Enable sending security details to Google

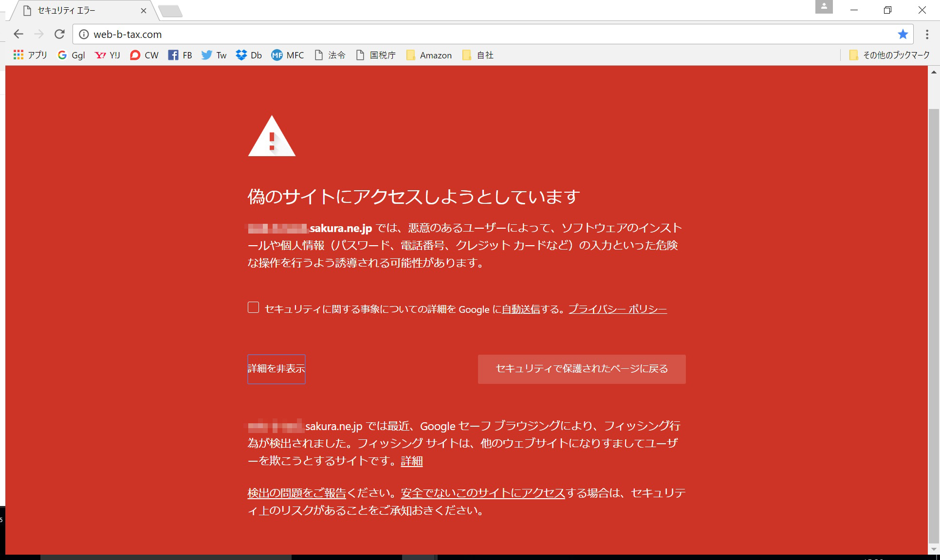point(253,307)
